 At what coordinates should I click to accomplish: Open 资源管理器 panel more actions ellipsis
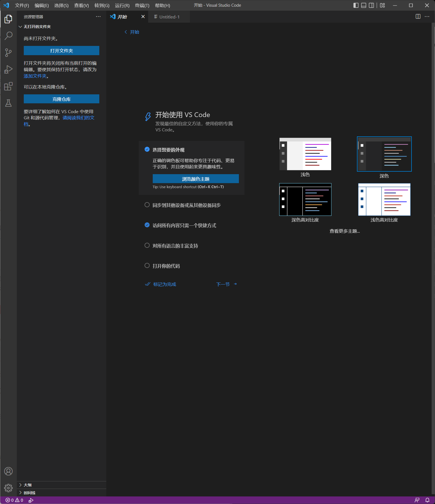(x=98, y=17)
